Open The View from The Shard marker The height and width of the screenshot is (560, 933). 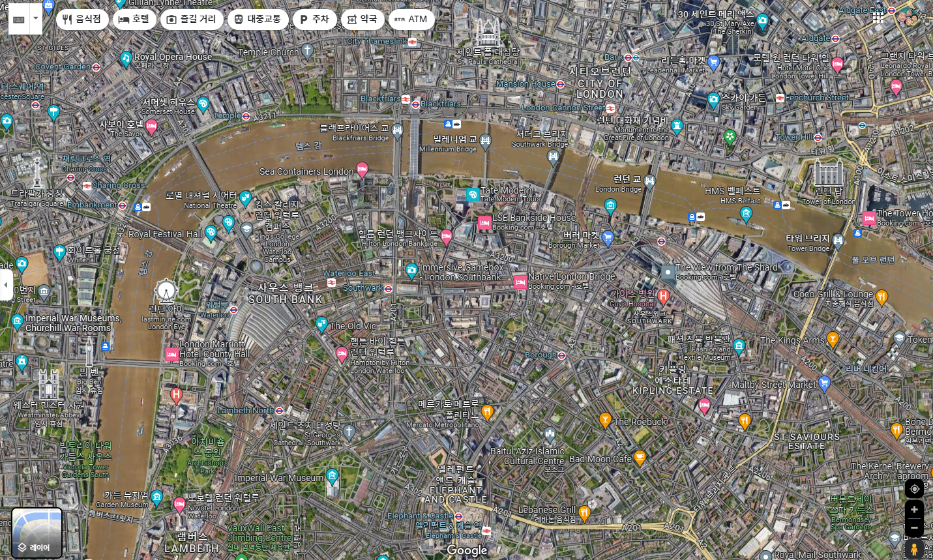click(x=668, y=273)
